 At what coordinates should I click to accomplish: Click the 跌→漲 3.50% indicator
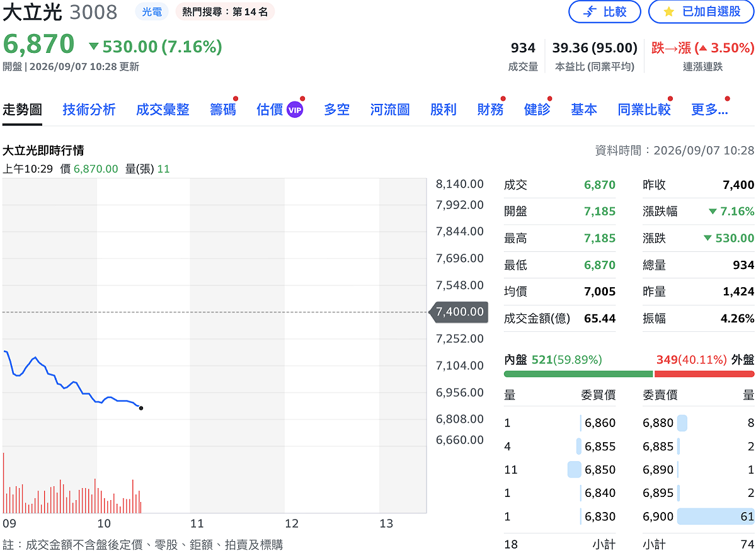click(702, 48)
